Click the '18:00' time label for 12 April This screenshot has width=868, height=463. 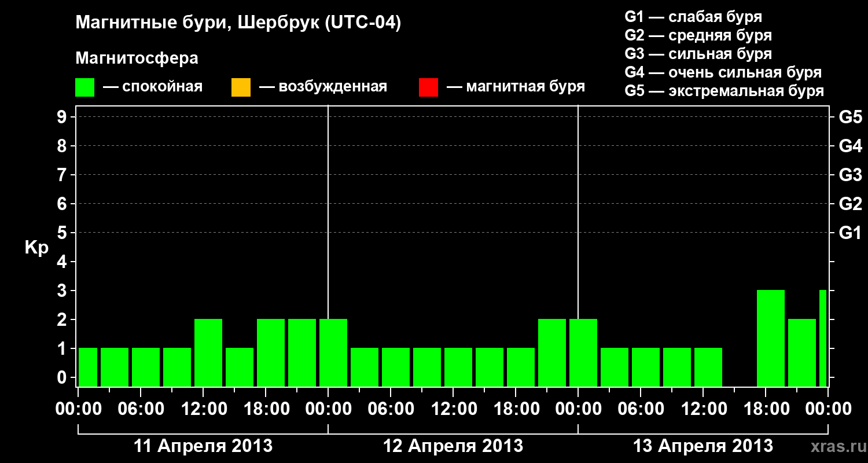coord(516,409)
